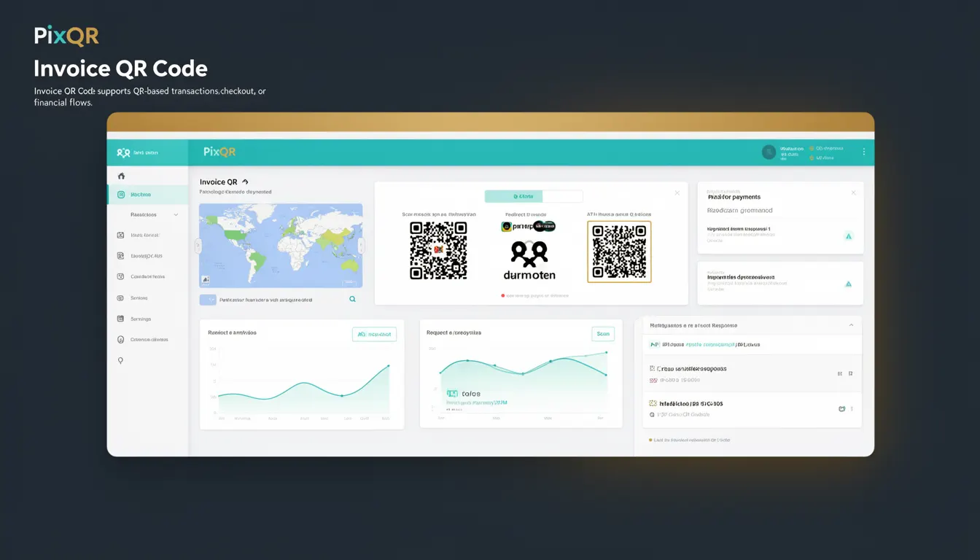Select the inactive white tab in QR panel

[563, 196]
